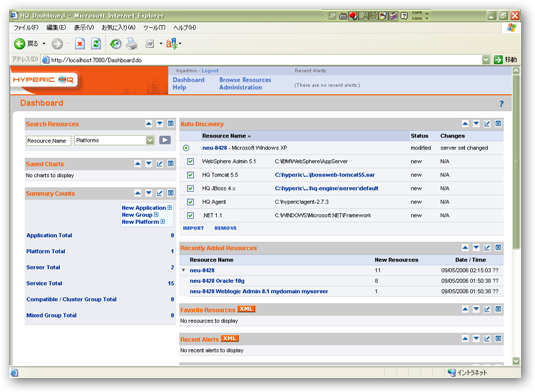Image resolution: width=535 pixels, height=392 pixels.
Task: Move Summary Counts portlet up
Action: [138, 193]
